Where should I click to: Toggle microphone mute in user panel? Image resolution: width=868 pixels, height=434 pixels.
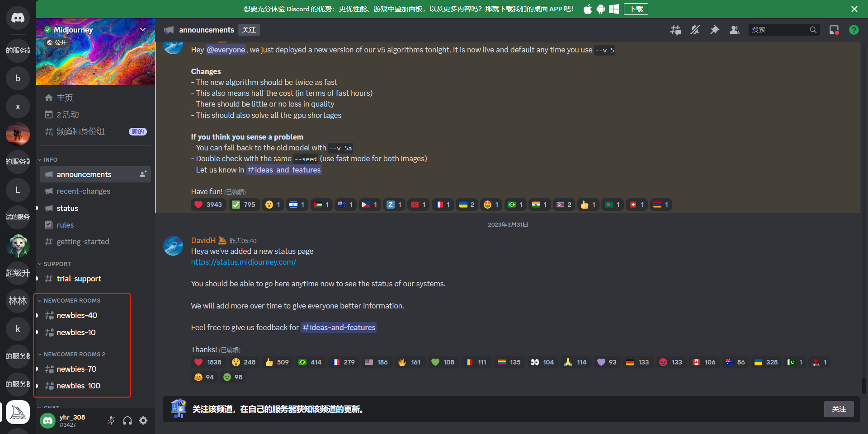pos(111,420)
